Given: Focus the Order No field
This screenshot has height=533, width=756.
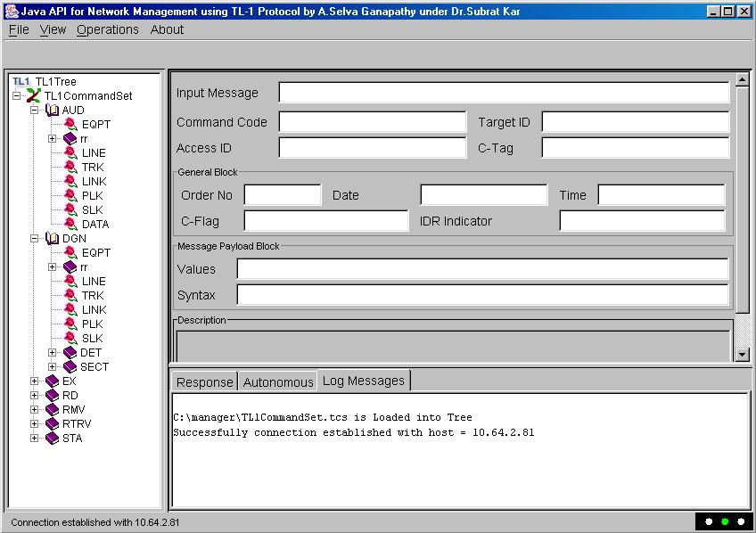Looking at the screenshot, I should point(283,194).
